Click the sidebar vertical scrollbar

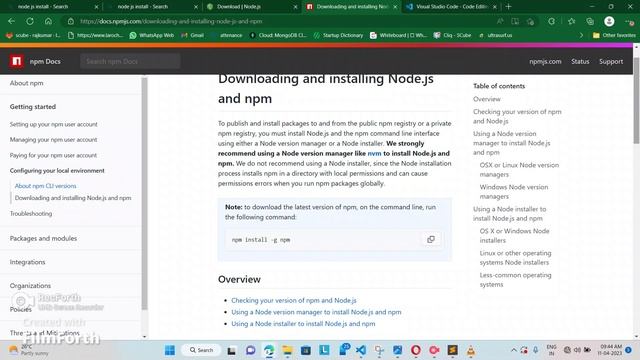click(x=144, y=194)
